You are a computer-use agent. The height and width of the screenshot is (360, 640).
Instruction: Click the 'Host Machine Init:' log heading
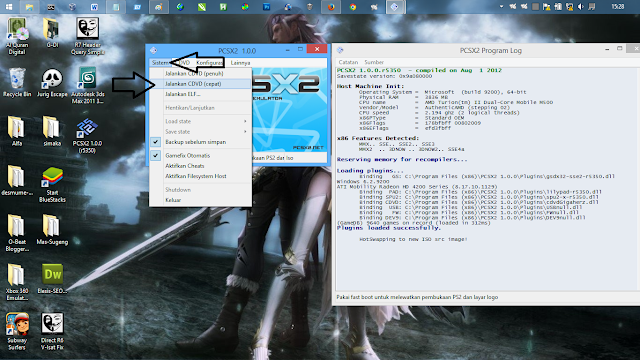tap(370, 86)
